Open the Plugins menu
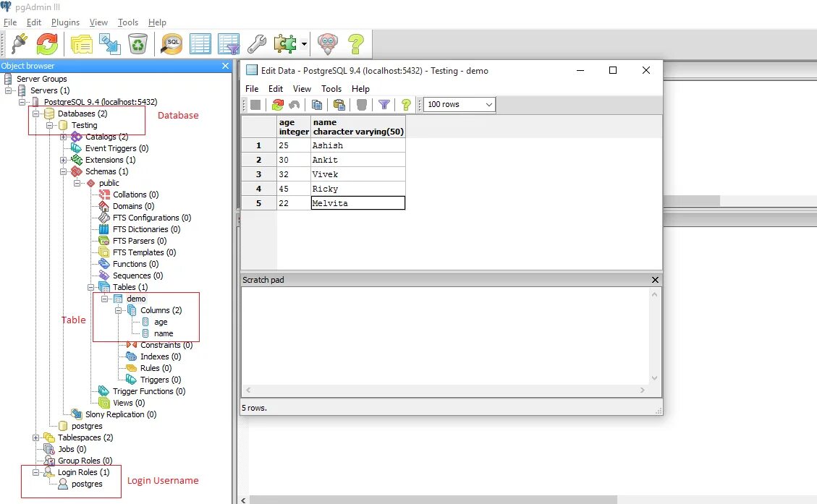The width and height of the screenshot is (817, 504). pyautogui.click(x=65, y=22)
